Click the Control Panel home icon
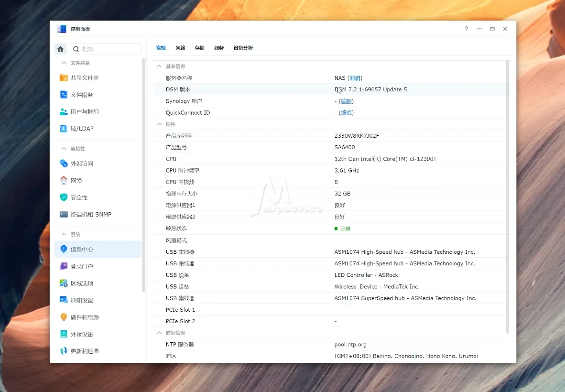The image size is (565, 392). [x=61, y=49]
